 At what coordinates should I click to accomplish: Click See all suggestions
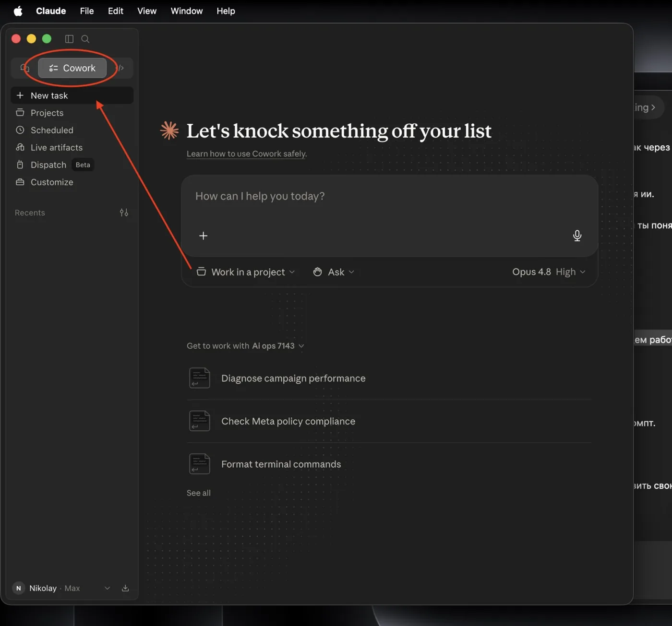coord(199,493)
